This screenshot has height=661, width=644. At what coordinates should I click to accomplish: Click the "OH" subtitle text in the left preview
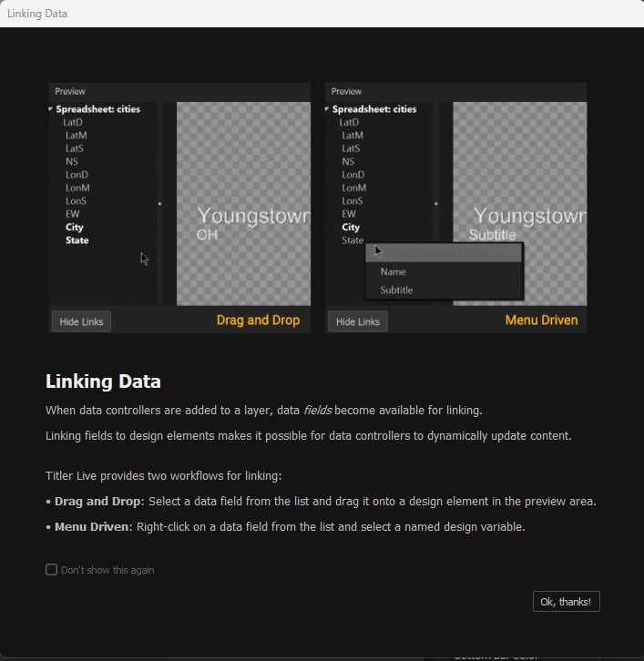(207, 235)
